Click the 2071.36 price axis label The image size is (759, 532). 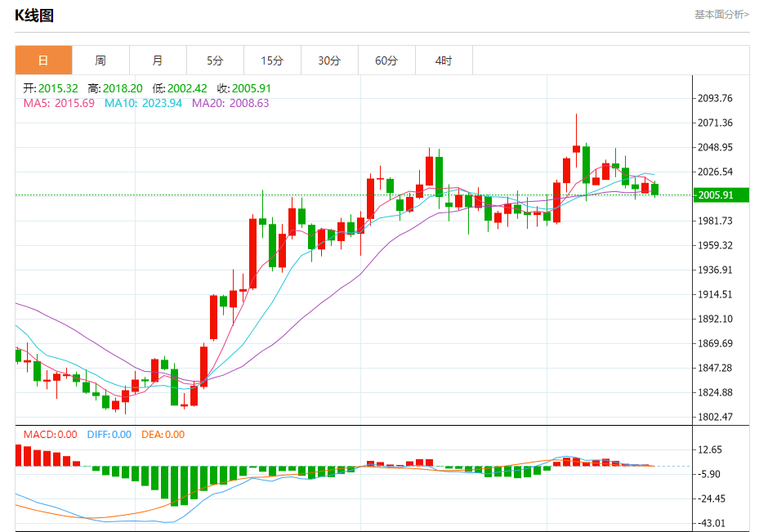click(715, 123)
